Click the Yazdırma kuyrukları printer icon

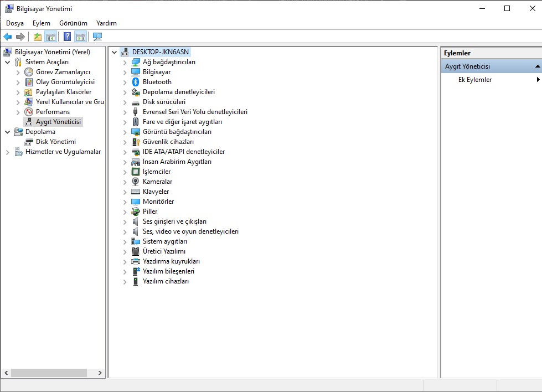coord(136,261)
